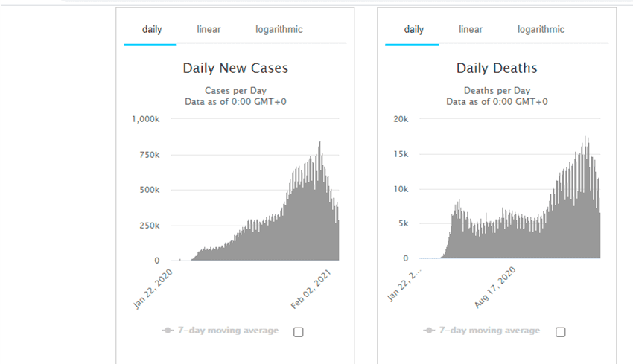The image size is (633, 364).
Task: Click 7-day moving average legend text under deaths
Action: pyautogui.click(x=489, y=331)
